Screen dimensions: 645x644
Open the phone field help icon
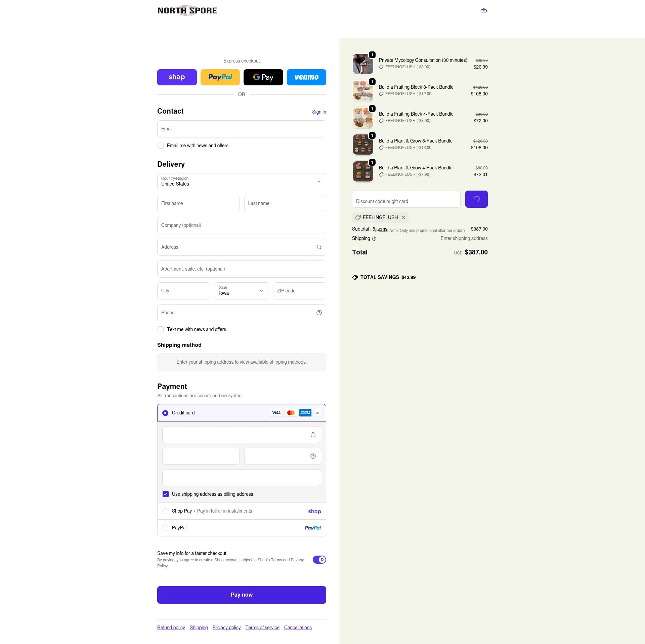pyautogui.click(x=319, y=313)
